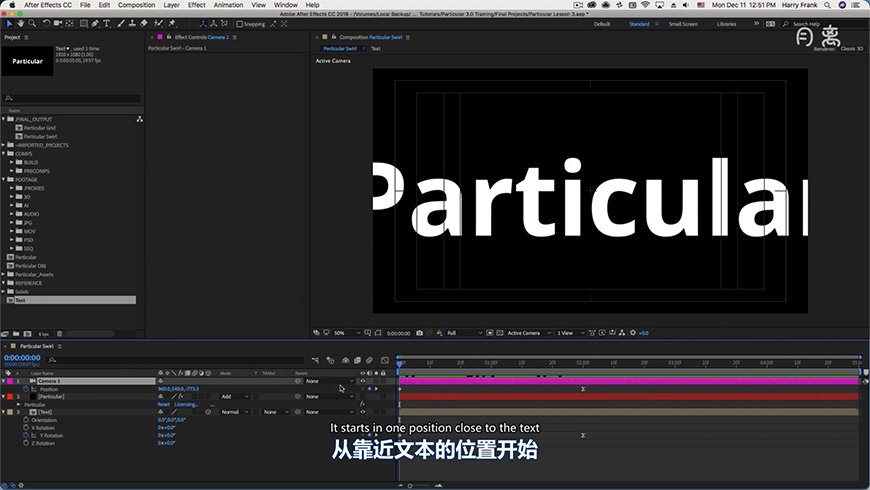This screenshot has width=870, height=490.
Task: Open the channel and color management icon
Action: coord(439,333)
